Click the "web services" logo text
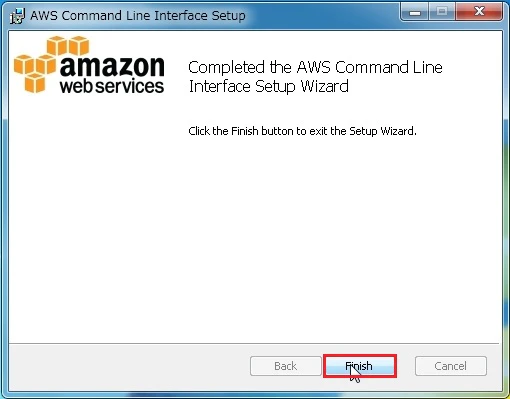Viewport: 510px width, 399px height. 112,86
